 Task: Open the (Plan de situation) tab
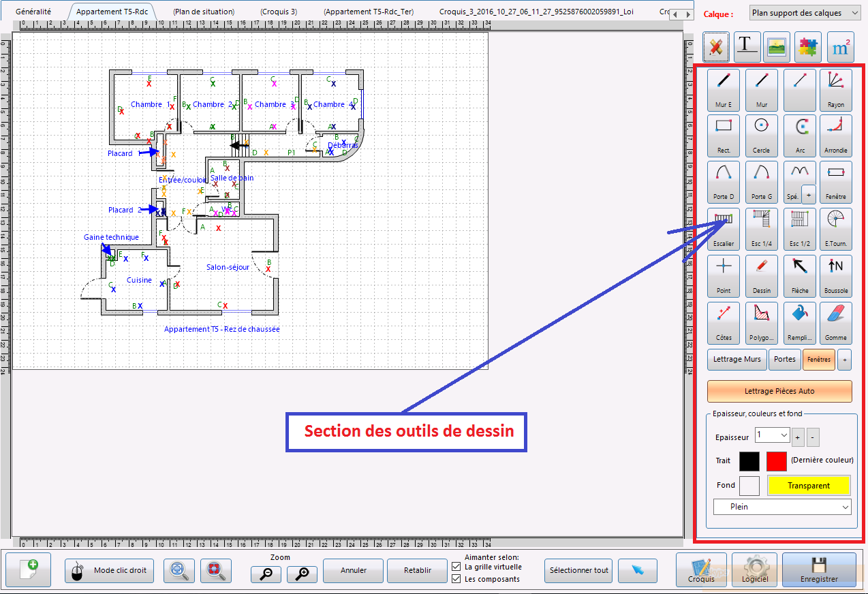[x=203, y=12]
